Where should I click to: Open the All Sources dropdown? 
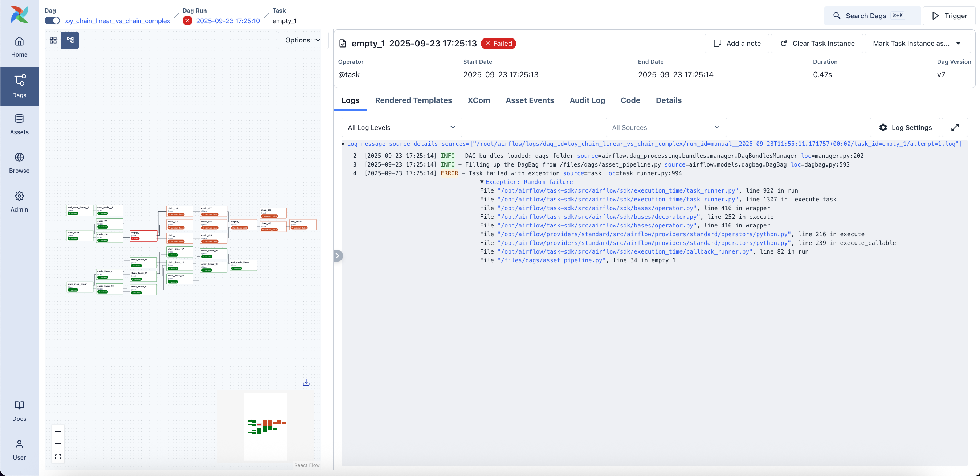(666, 127)
